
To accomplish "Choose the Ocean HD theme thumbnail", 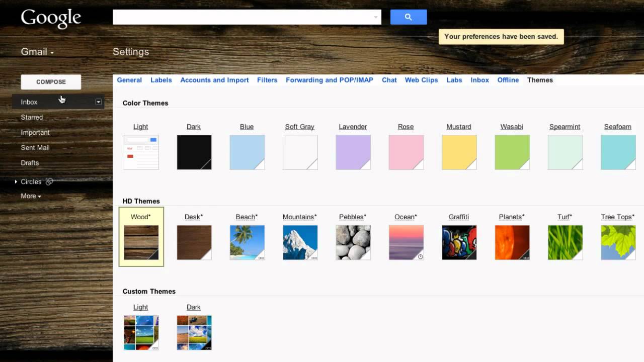I will pyautogui.click(x=406, y=242).
